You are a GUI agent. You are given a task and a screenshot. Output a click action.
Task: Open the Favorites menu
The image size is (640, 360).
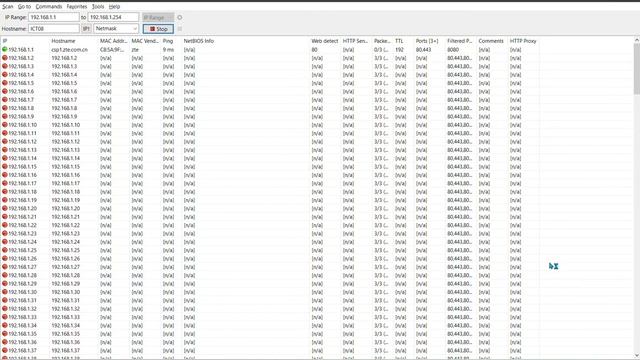pos(77,7)
